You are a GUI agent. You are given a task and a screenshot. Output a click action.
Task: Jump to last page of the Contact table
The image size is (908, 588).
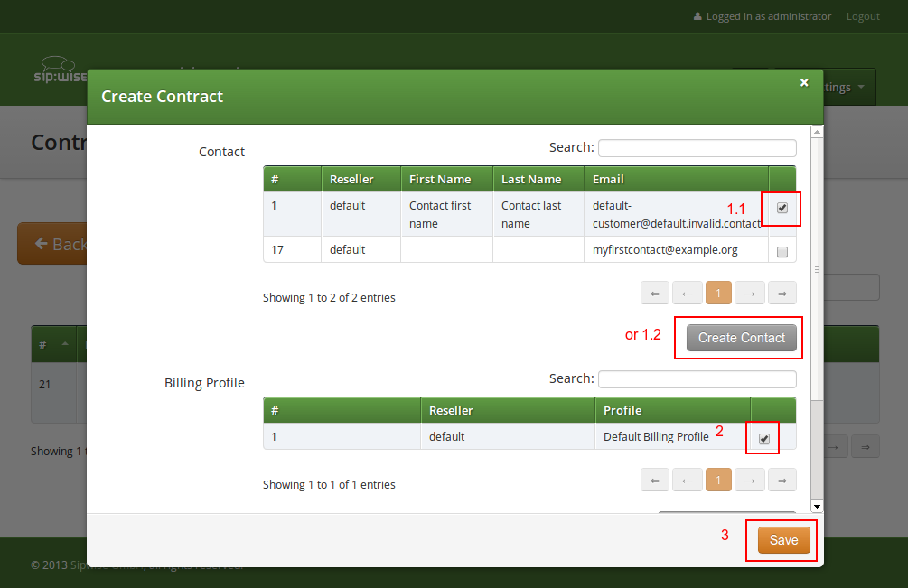782,292
